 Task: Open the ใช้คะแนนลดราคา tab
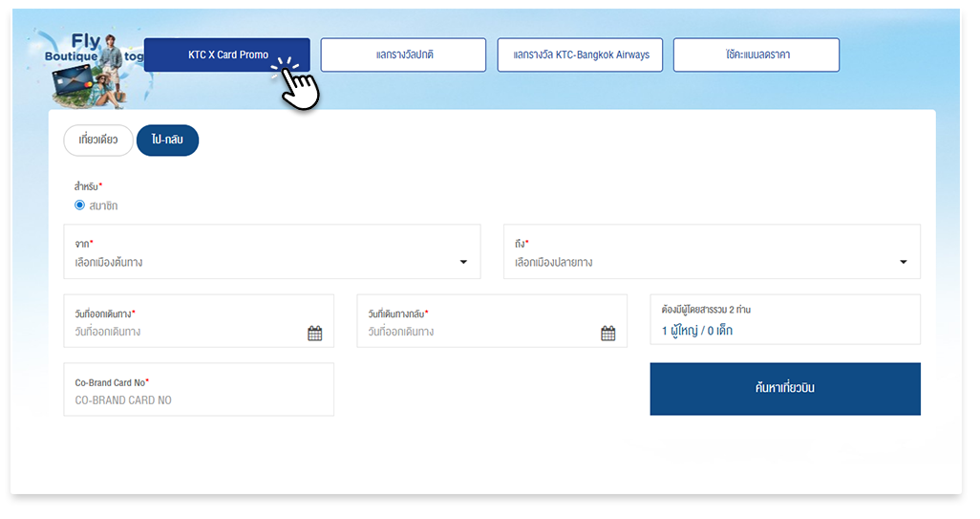click(x=756, y=55)
